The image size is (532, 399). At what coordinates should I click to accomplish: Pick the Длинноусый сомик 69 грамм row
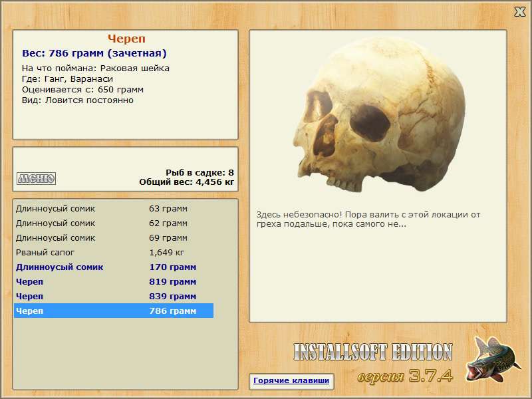[113, 237]
